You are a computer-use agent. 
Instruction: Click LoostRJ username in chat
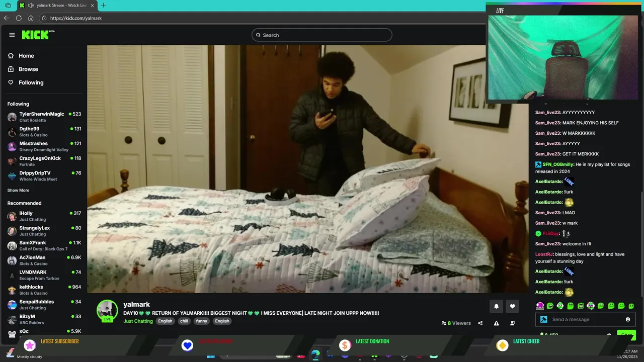pos(544,254)
